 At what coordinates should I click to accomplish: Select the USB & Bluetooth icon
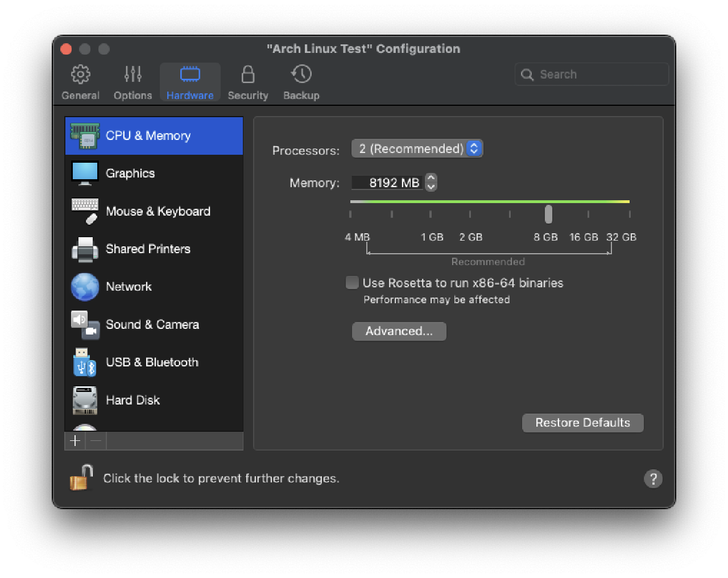pyautogui.click(x=85, y=362)
